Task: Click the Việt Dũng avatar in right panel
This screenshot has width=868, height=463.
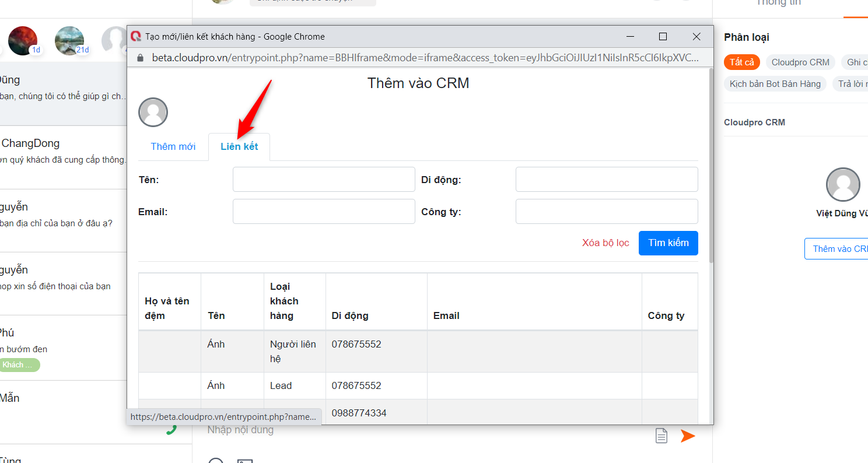Action: (x=843, y=184)
